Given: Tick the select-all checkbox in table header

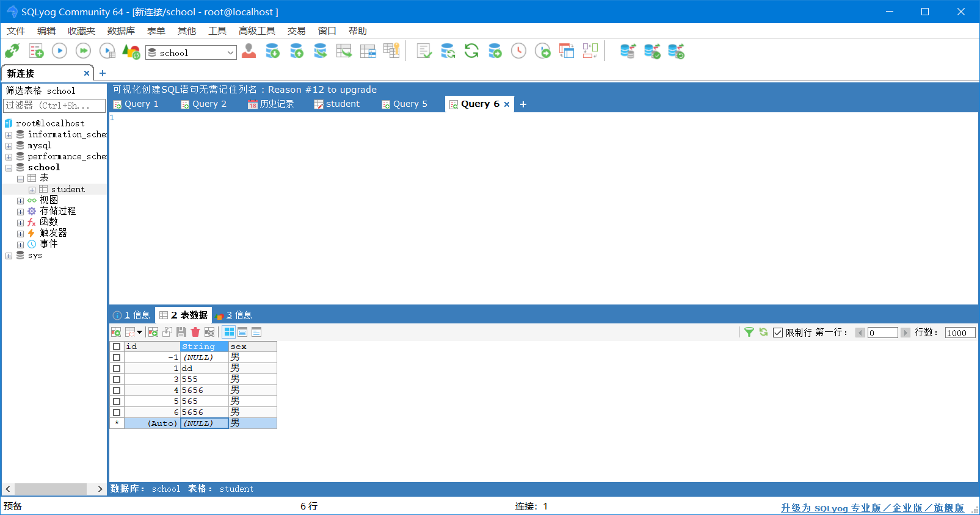Looking at the screenshot, I should coord(117,347).
